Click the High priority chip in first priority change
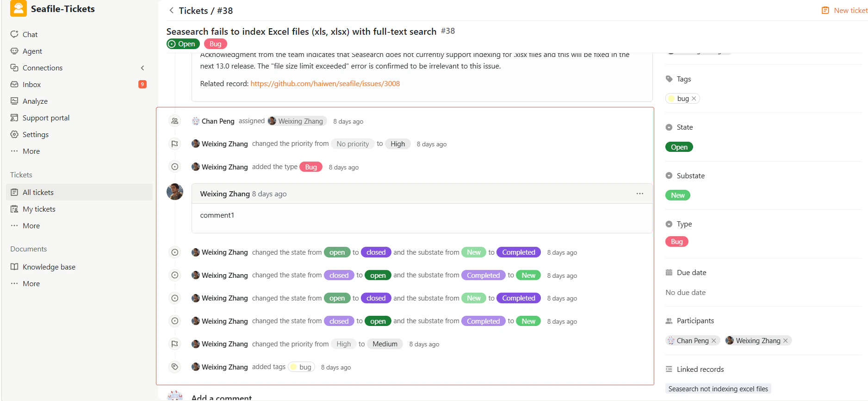868x401 pixels. [x=398, y=144]
